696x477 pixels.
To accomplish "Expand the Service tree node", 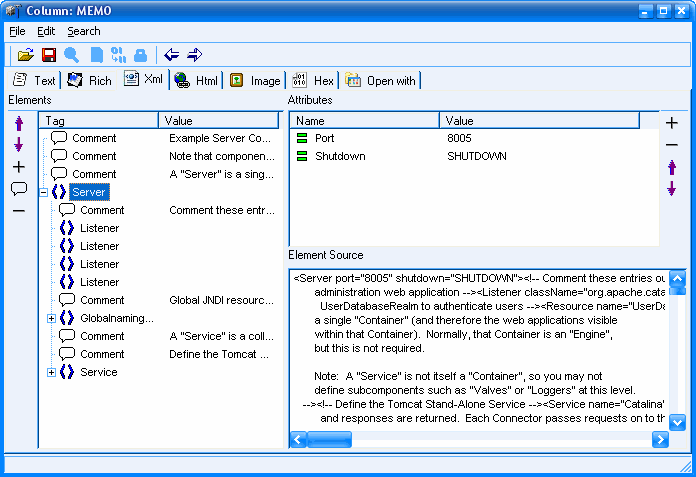I will pyautogui.click(x=52, y=372).
